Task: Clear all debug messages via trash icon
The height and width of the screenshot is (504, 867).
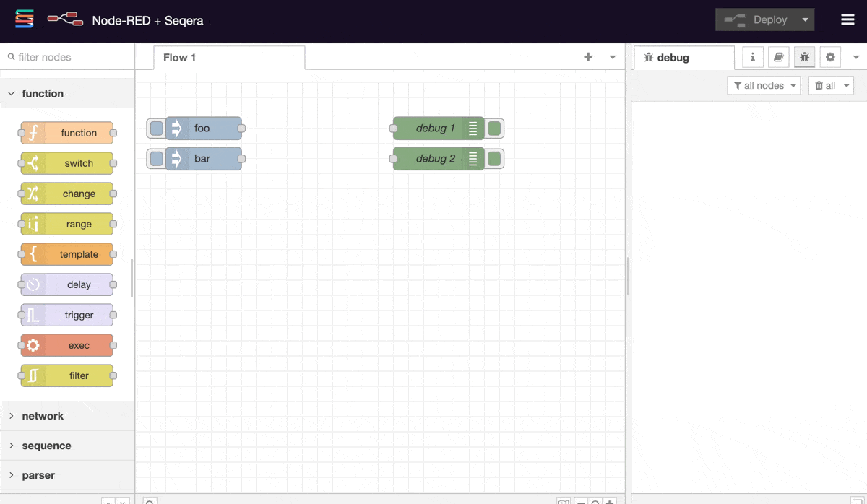Action: (x=827, y=85)
